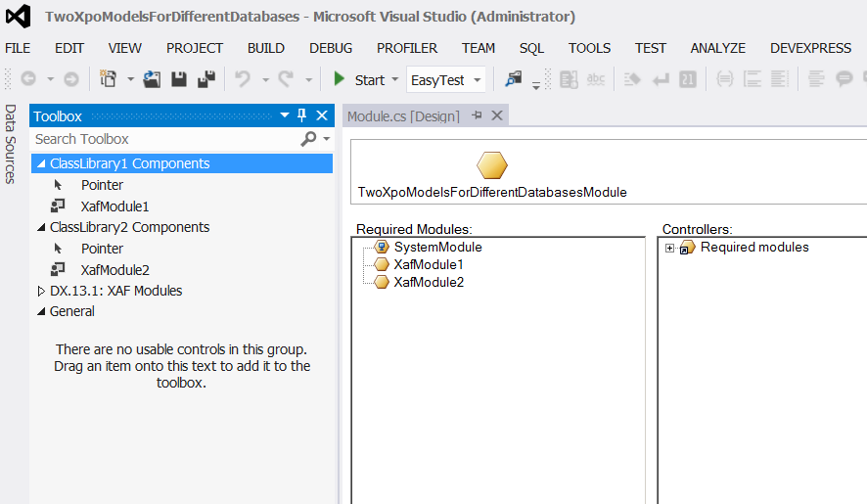Click the magnifier icon in Search Toolbox
The width and height of the screenshot is (867, 504).
[308, 139]
